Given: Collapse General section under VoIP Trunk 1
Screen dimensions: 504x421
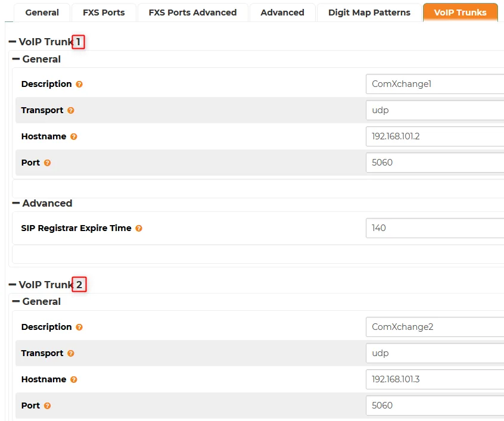Looking at the screenshot, I should coord(15,59).
